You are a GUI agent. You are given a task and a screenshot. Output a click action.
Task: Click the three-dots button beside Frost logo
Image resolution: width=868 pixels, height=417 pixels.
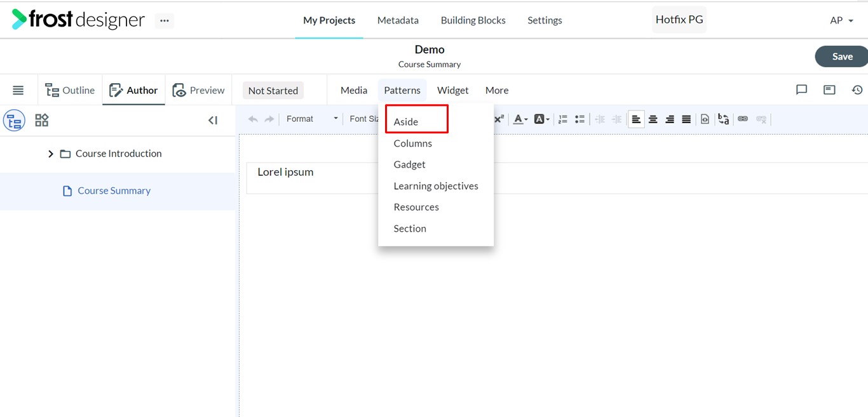pyautogui.click(x=165, y=20)
